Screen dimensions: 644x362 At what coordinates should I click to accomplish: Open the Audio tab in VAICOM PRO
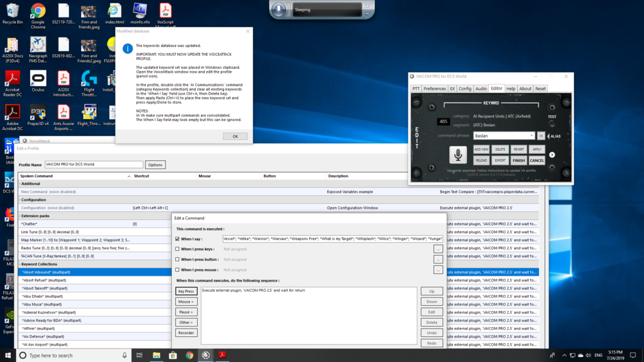481,89
